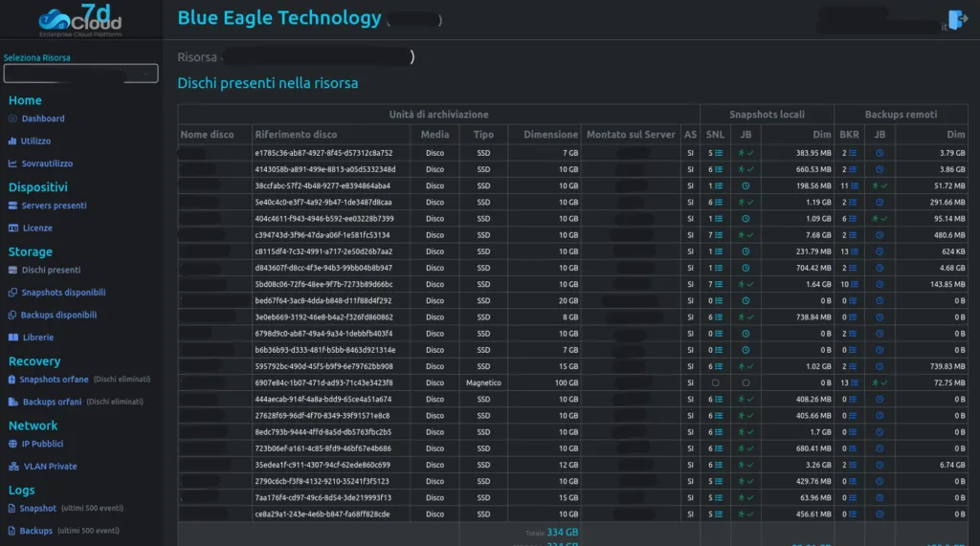Click backup job clock icon for disk c394743d
The image size is (980, 546).
point(880,235)
